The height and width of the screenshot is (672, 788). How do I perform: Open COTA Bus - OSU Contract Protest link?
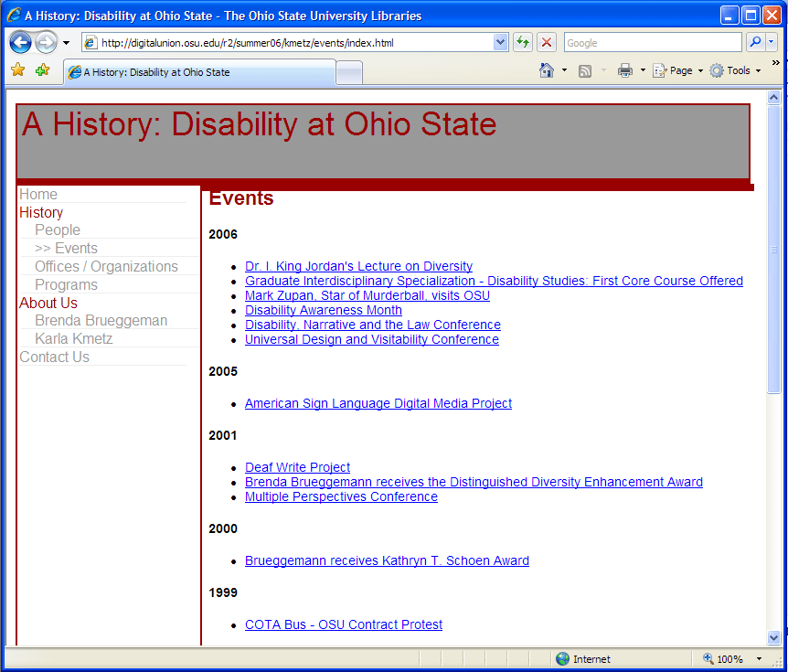coord(344,624)
